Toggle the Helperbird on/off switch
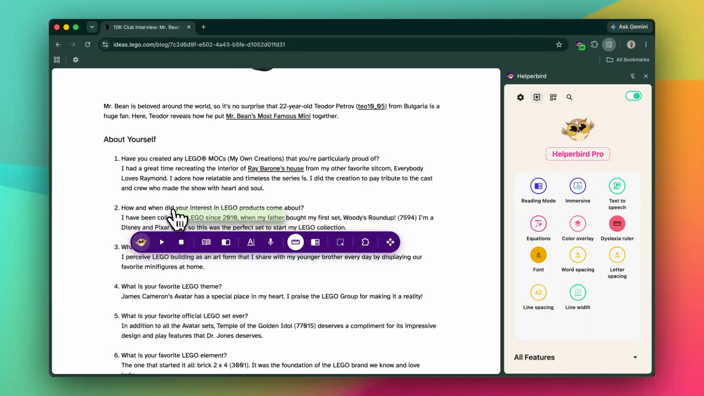The width and height of the screenshot is (704, 396). [634, 96]
